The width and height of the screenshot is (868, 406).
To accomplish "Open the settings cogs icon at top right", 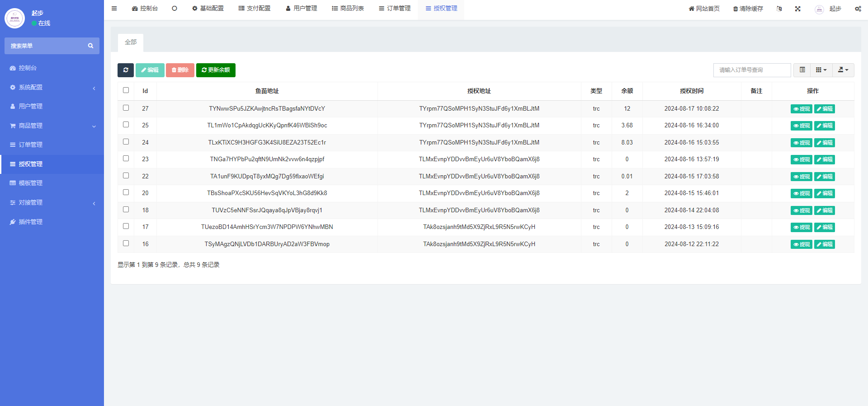I will point(858,9).
